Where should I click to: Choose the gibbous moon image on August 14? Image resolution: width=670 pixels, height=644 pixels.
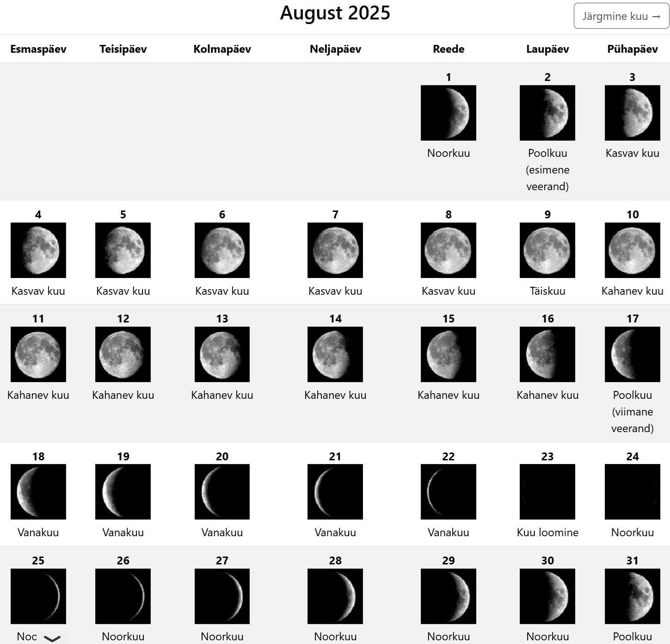click(335, 354)
